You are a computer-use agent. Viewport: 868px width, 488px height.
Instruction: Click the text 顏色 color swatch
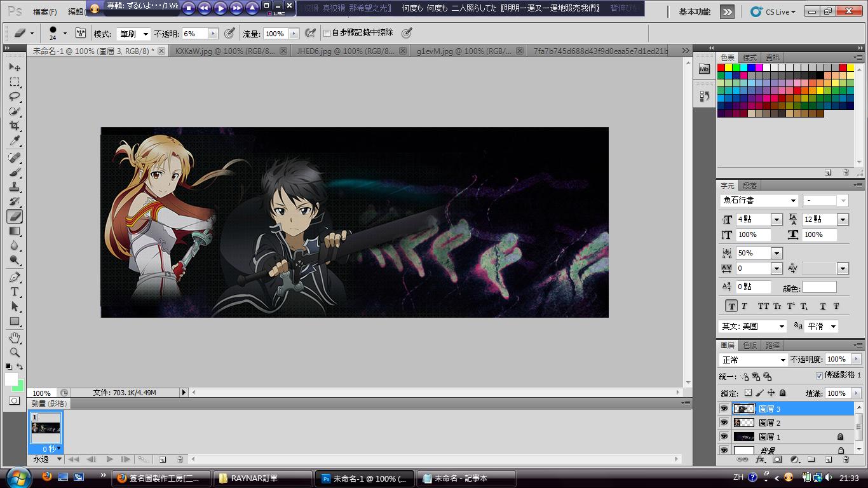(x=819, y=287)
